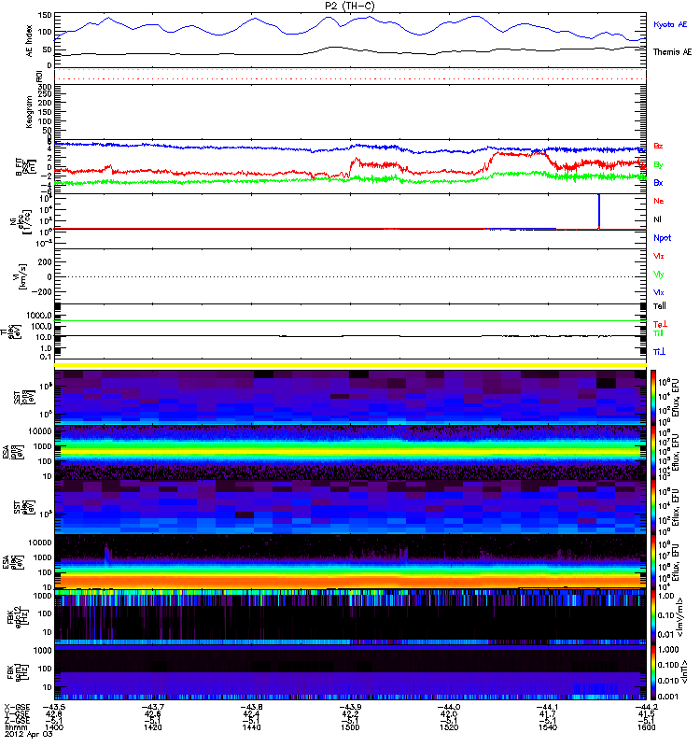Click the blue Ti perpendicular legend label

(x=659, y=352)
